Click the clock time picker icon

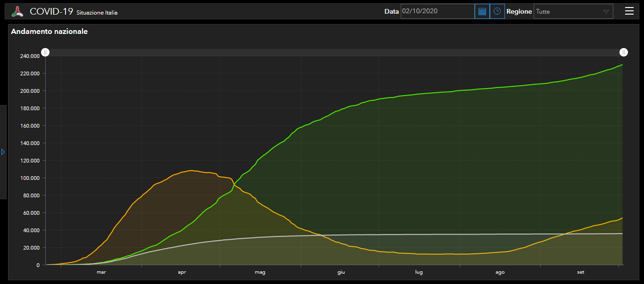497,11
